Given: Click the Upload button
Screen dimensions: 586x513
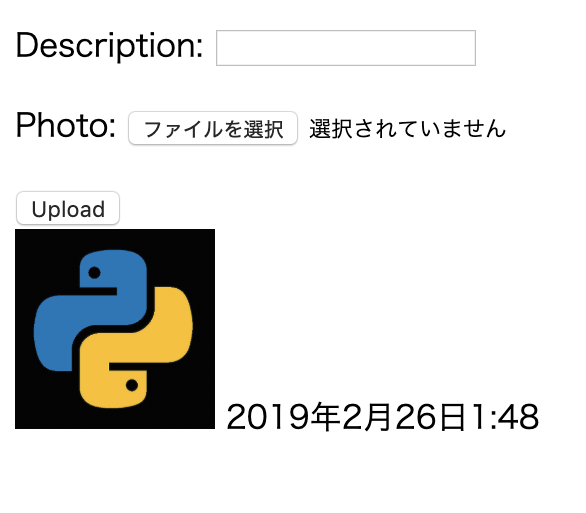Looking at the screenshot, I should click(68, 208).
